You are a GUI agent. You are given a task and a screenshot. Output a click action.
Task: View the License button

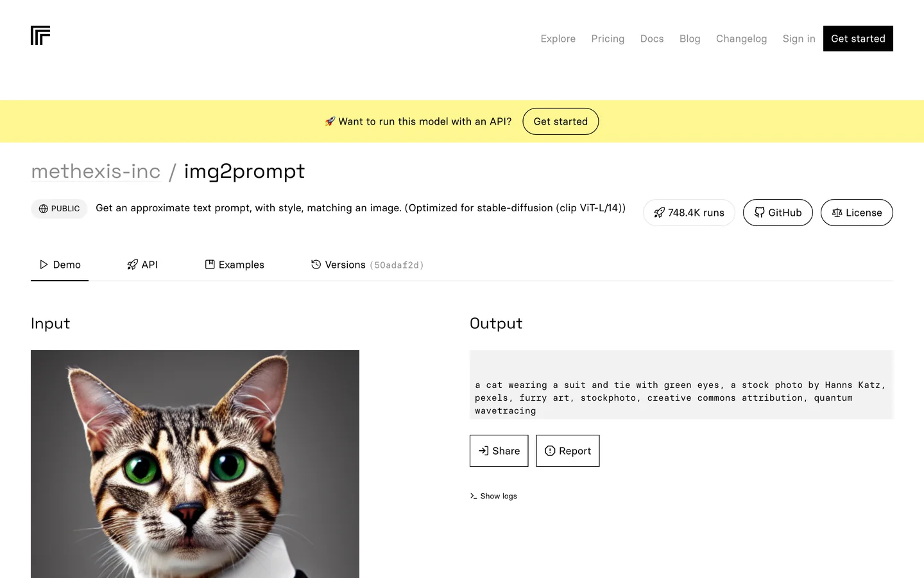tap(857, 213)
